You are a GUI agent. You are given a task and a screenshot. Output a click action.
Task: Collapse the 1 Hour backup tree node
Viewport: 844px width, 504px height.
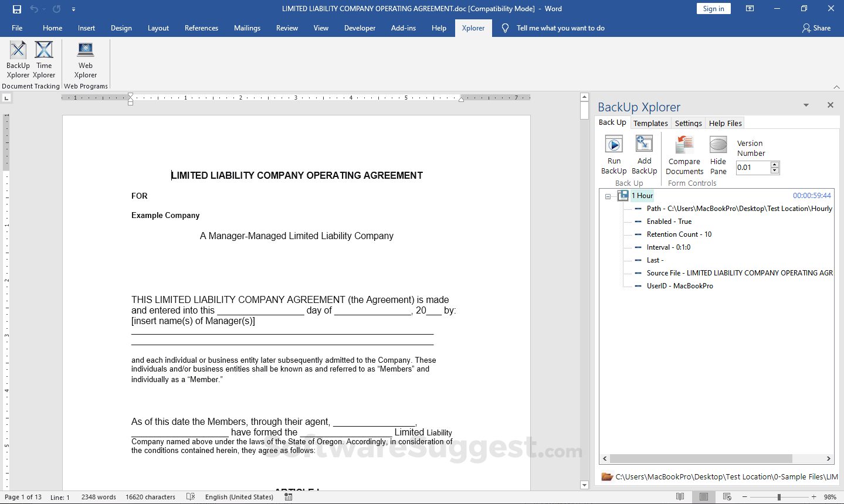pos(607,195)
